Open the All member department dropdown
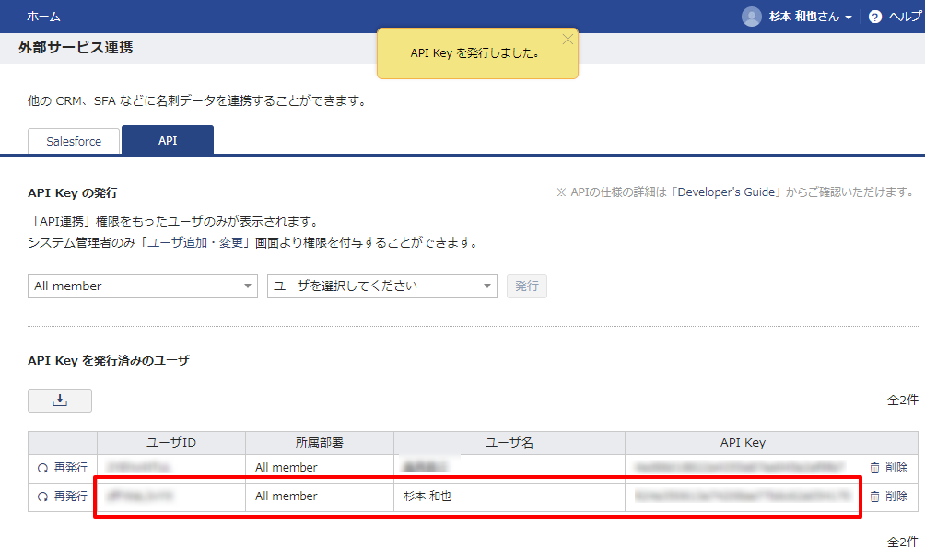 [x=142, y=286]
